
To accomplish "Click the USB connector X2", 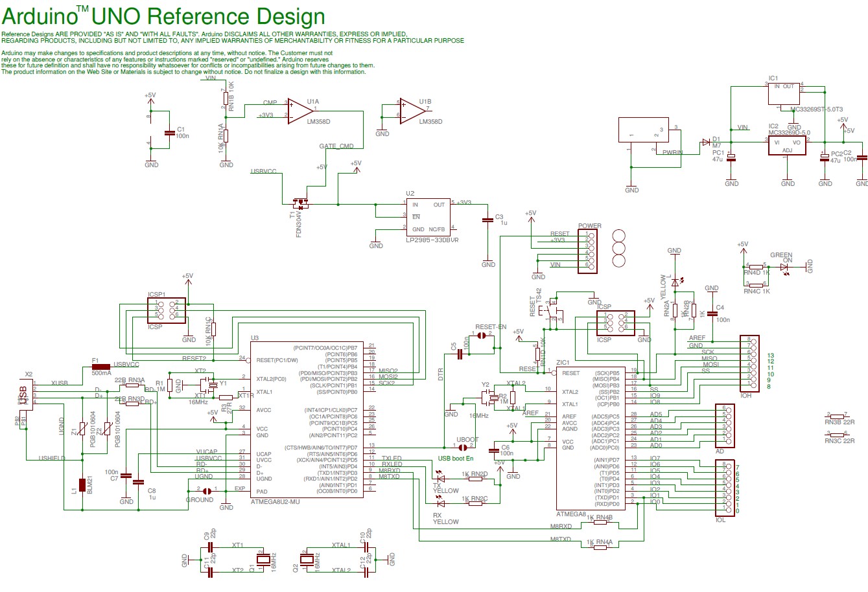I will click(26, 395).
